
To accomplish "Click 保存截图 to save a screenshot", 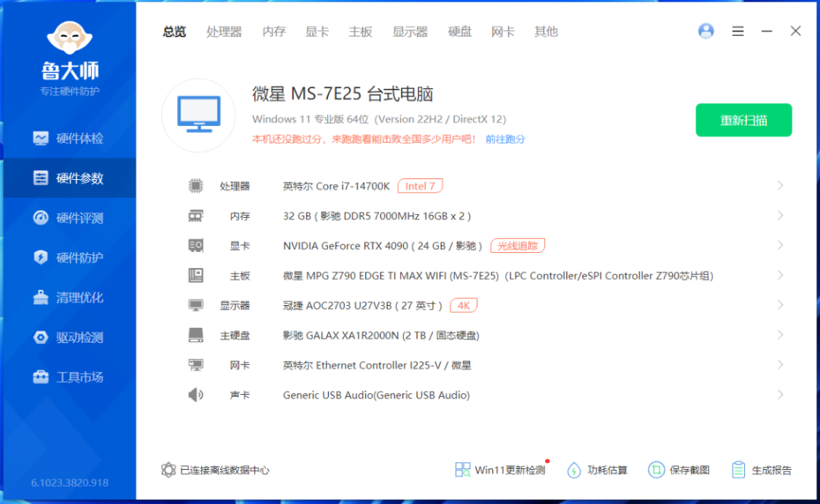I will point(679,470).
